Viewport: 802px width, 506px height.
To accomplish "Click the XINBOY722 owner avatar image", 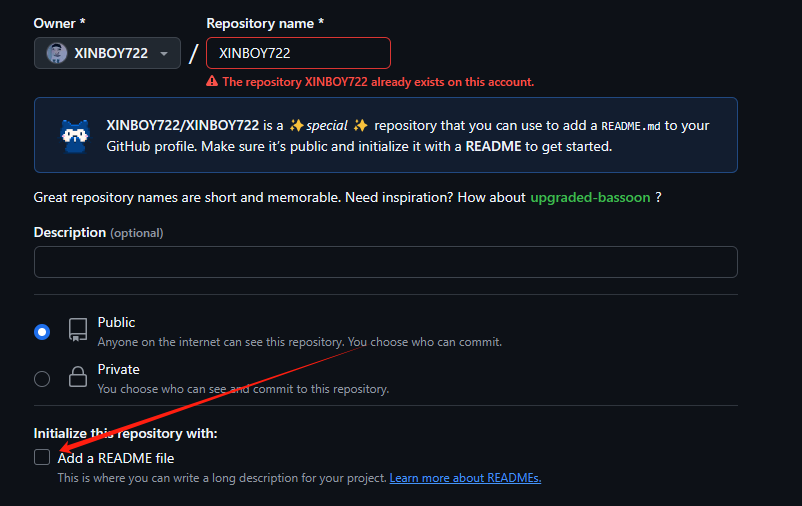I will 57,53.
